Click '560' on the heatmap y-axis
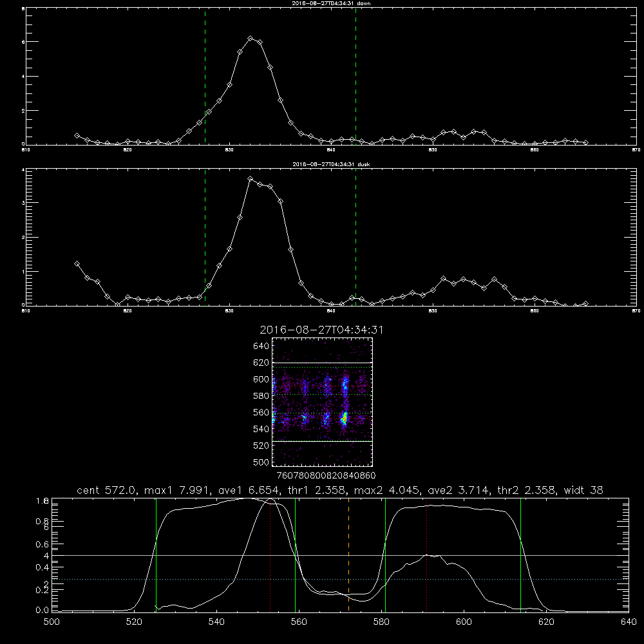Image resolution: width=644 pixels, height=644 pixels. (261, 412)
